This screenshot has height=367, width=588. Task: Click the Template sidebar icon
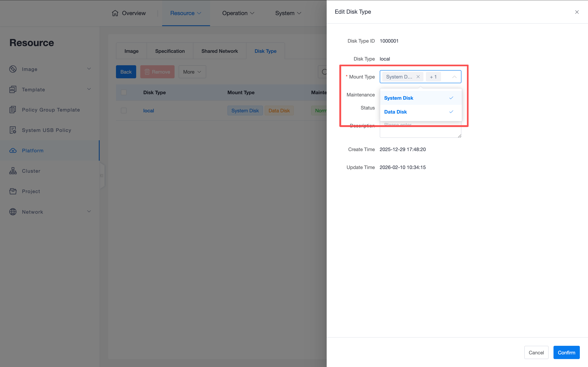[x=13, y=90]
